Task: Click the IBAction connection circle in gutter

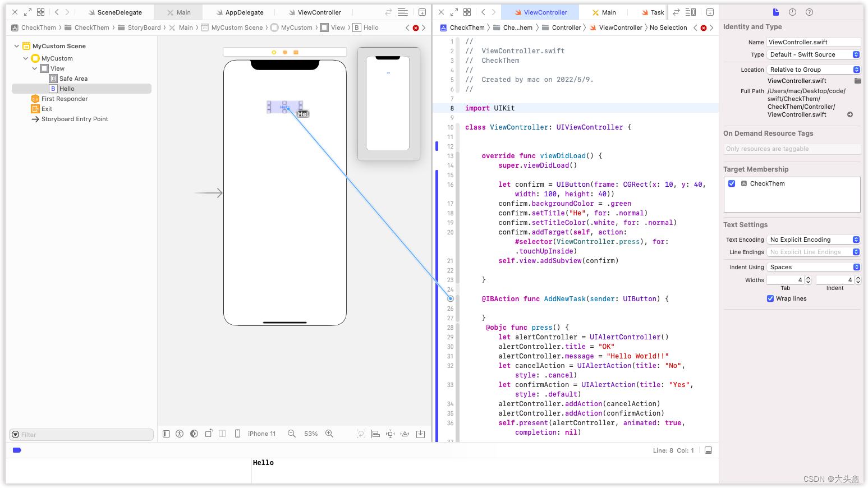Action: point(450,299)
